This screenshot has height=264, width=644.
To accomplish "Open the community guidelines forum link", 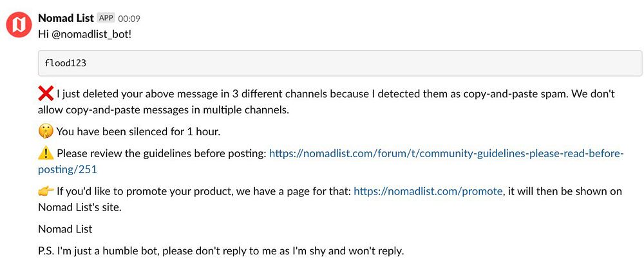I will pos(446,154).
